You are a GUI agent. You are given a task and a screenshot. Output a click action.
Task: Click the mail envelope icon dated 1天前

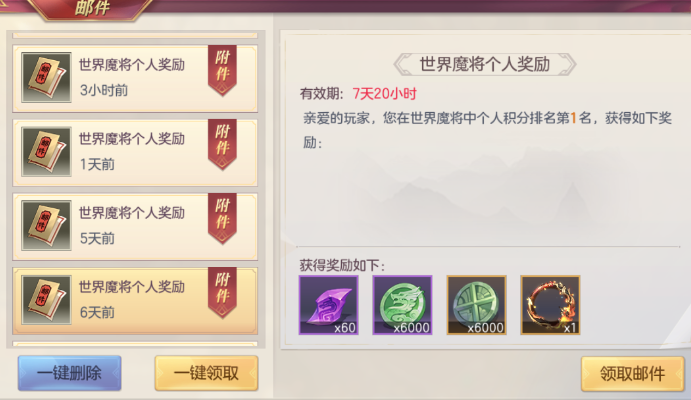pos(46,152)
